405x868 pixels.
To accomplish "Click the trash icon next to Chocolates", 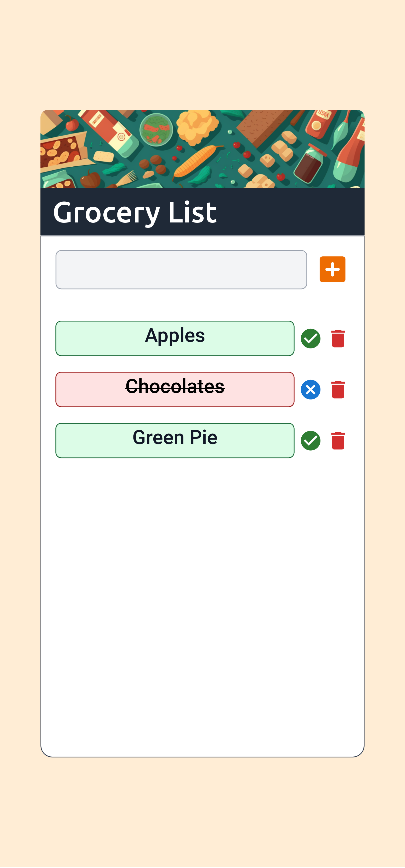I will pos(338,389).
